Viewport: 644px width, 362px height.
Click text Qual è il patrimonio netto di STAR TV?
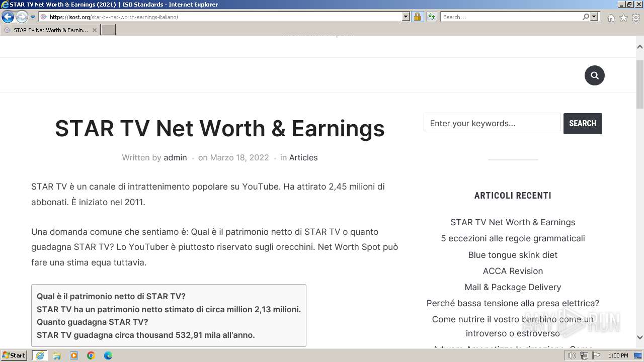click(x=111, y=296)
